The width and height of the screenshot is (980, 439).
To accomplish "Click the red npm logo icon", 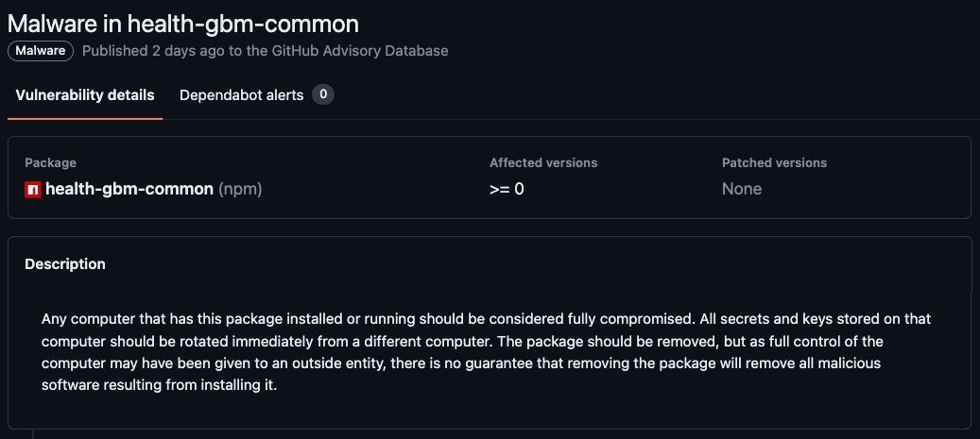I will [33, 190].
